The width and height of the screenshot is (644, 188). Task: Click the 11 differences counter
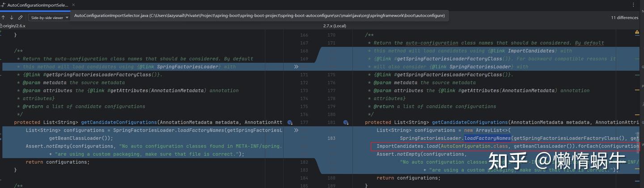624,18
